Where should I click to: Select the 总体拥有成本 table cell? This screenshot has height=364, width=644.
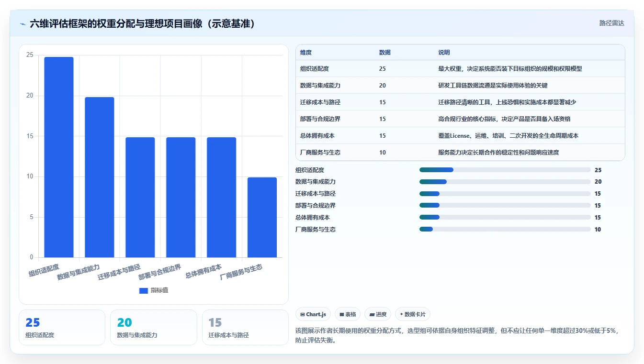click(317, 136)
